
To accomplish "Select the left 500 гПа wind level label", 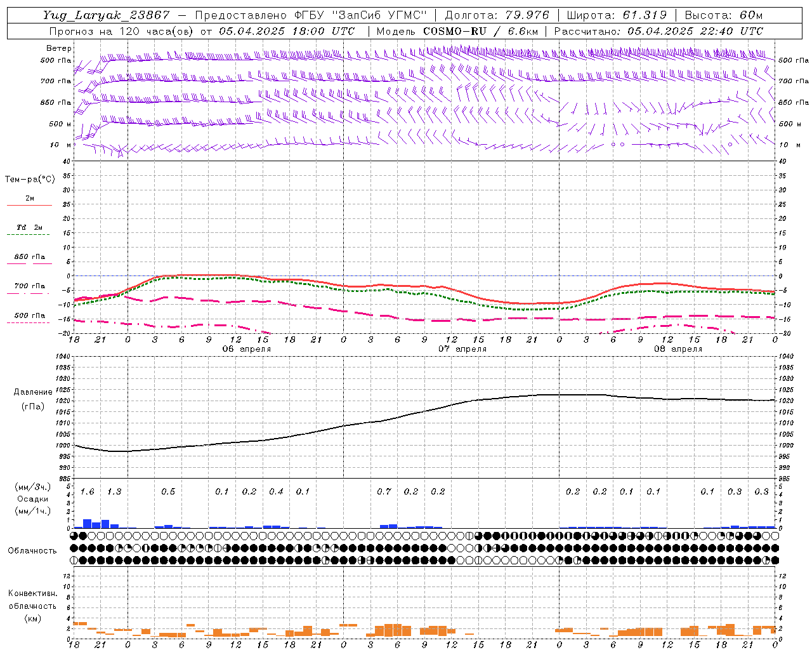I will click(56, 60).
